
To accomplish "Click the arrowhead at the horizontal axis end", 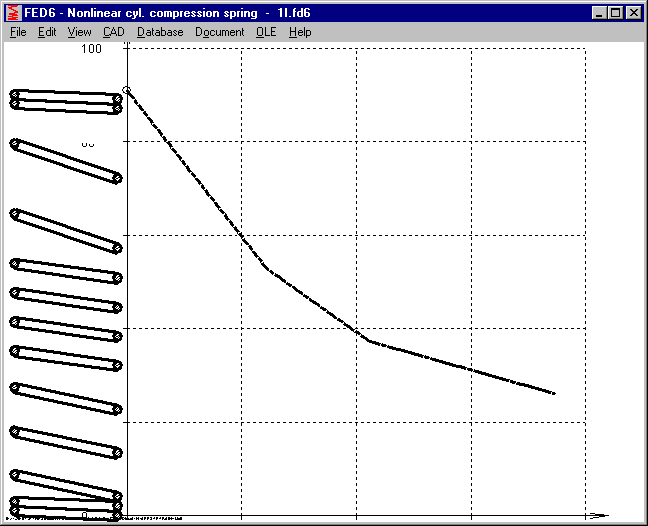I will click(598, 516).
